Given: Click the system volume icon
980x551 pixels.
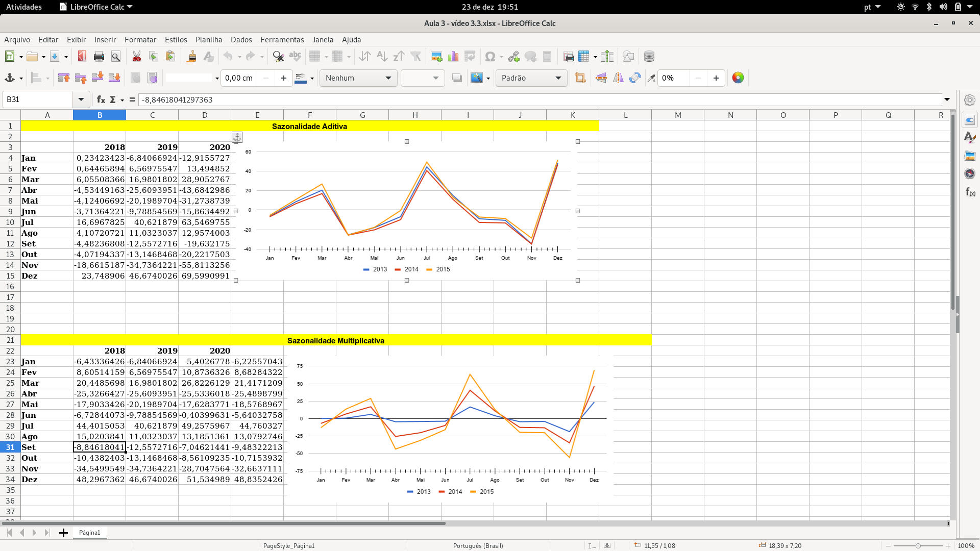Looking at the screenshot, I should [943, 7].
